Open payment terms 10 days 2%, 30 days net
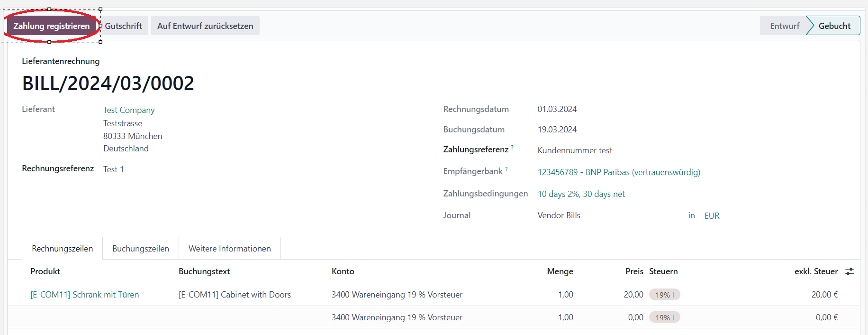This screenshot has width=868, height=335. [x=581, y=194]
